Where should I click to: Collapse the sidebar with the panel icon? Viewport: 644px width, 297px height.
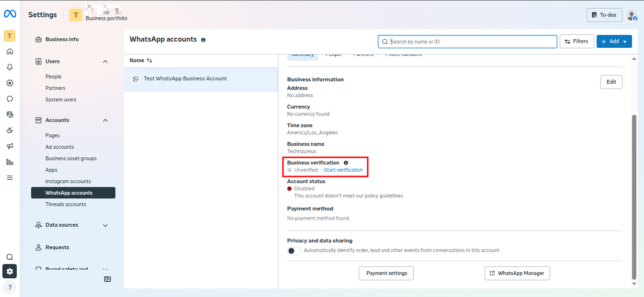108,279
